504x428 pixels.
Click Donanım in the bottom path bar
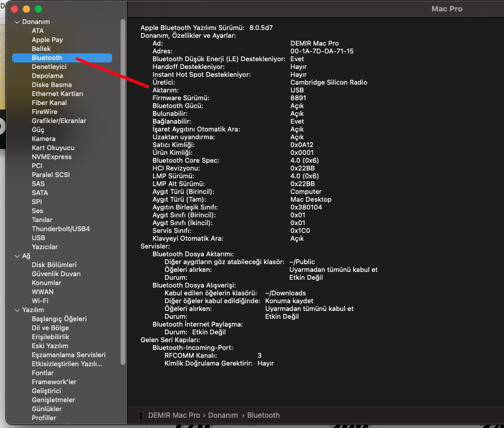223,415
